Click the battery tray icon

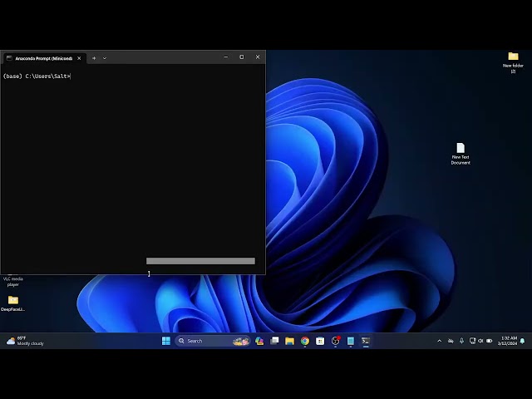tap(490, 341)
